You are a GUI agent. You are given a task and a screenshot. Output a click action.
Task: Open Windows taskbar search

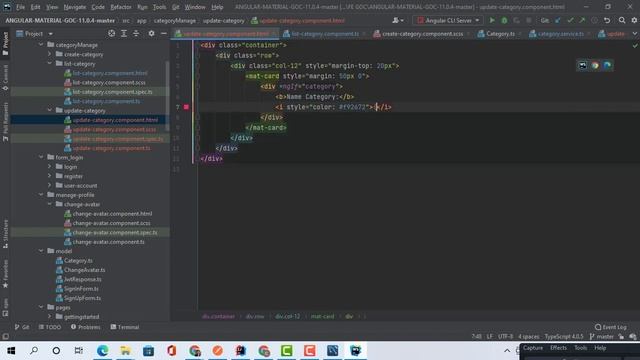tap(34, 351)
